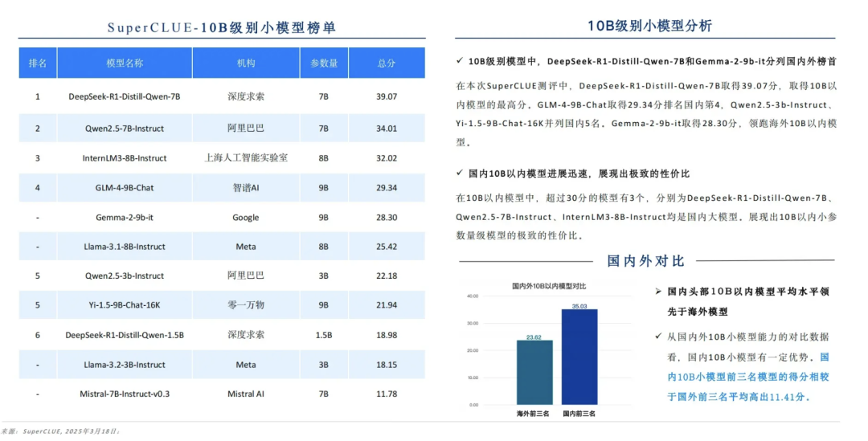Click 上海人工智能实验室 institution cell
The height and width of the screenshot is (441, 868).
tap(246, 157)
